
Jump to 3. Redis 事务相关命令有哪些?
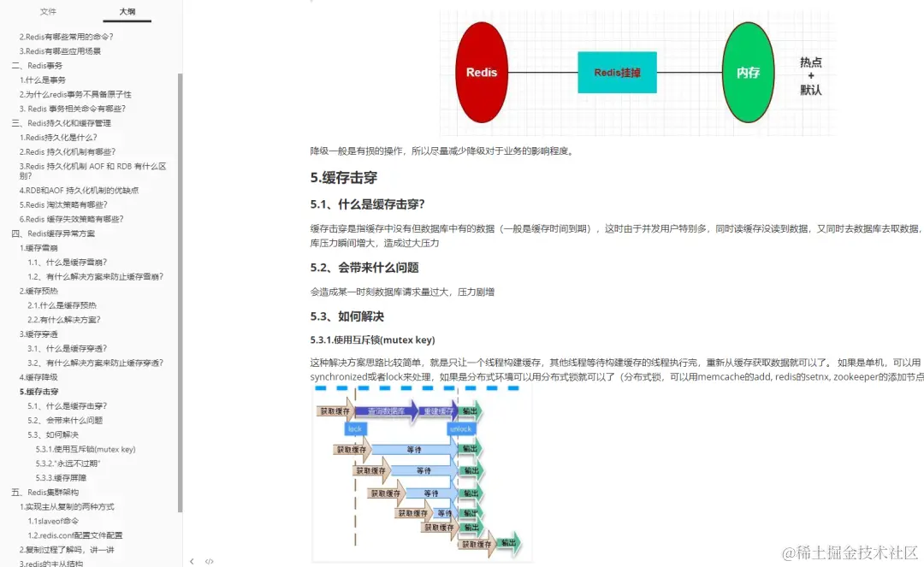click(73, 109)
